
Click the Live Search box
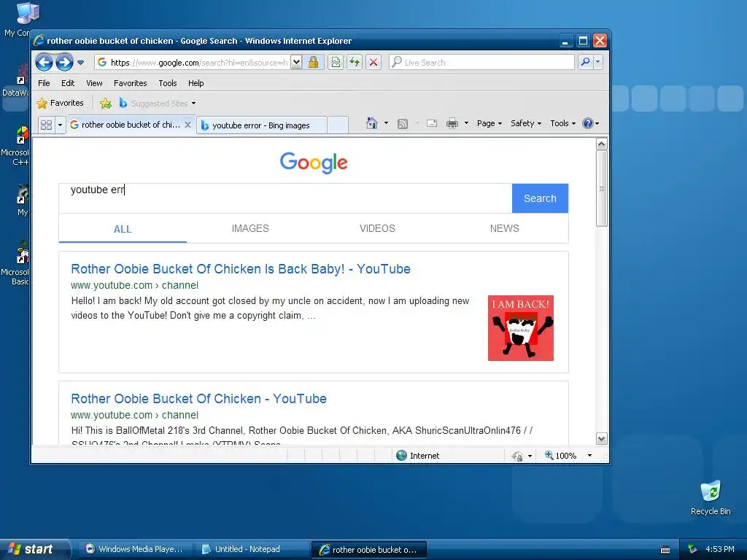(481, 63)
